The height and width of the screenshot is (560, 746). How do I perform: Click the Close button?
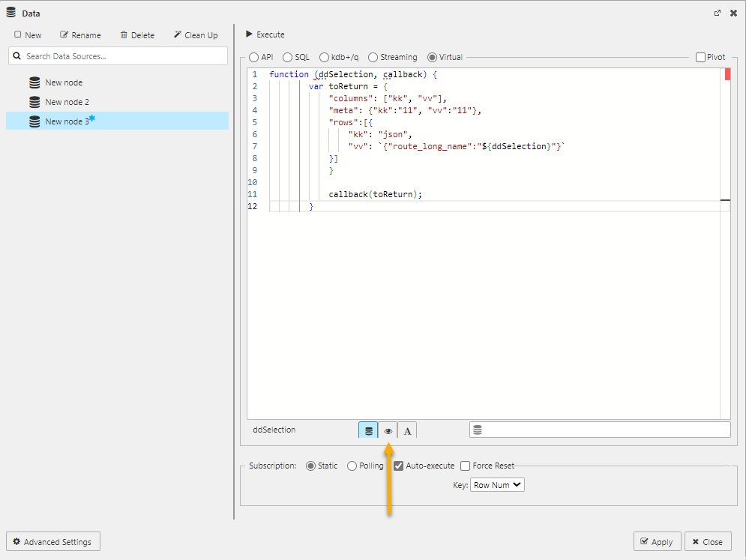point(708,541)
